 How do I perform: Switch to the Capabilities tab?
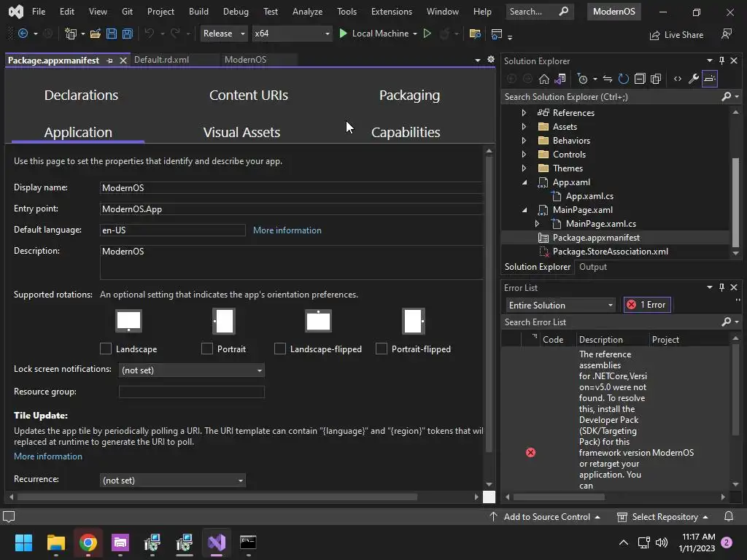coord(406,133)
